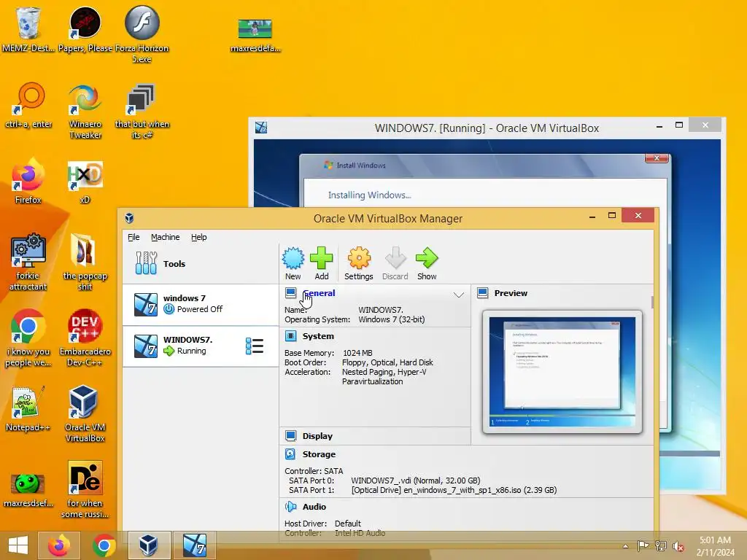This screenshot has width=747, height=560.
Task: Select the powered off windows 7 machine
Action: point(201,304)
